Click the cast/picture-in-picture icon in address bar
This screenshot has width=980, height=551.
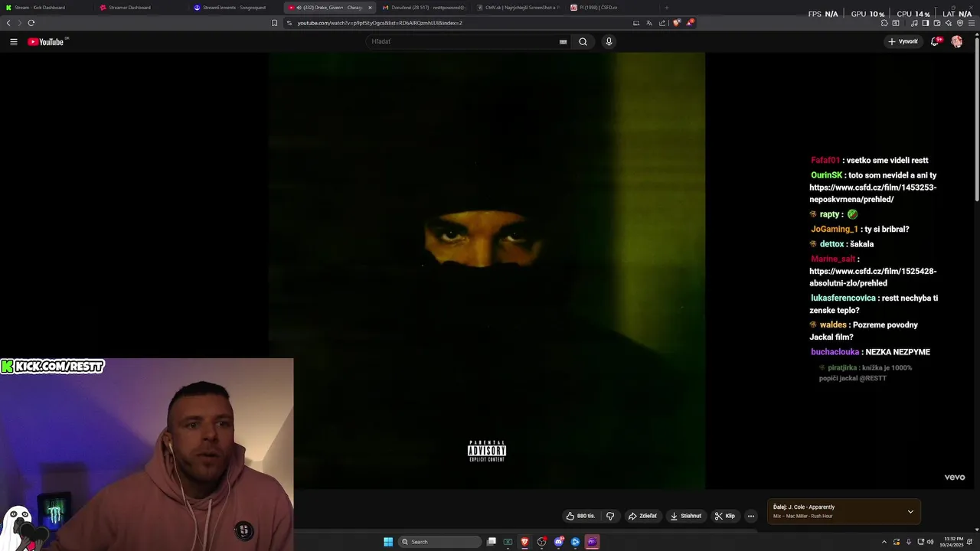pos(636,23)
